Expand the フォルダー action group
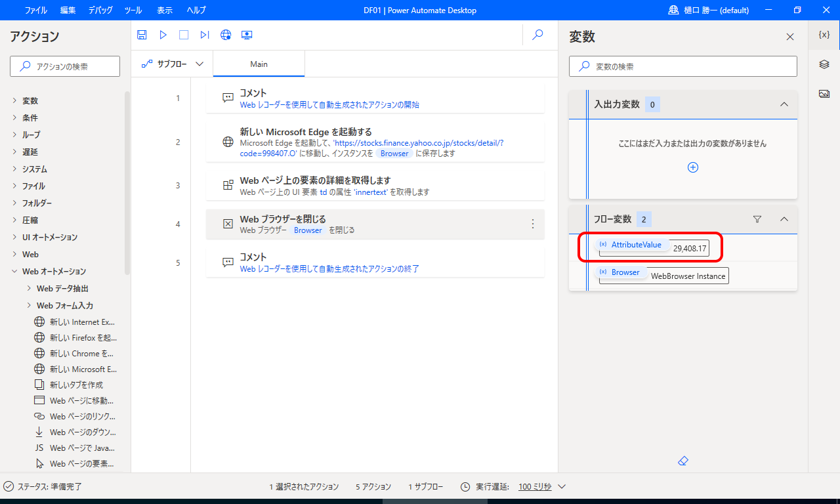 (x=15, y=203)
